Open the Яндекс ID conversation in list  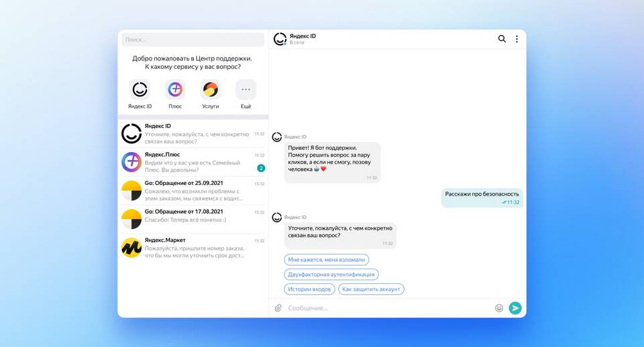pos(193,134)
